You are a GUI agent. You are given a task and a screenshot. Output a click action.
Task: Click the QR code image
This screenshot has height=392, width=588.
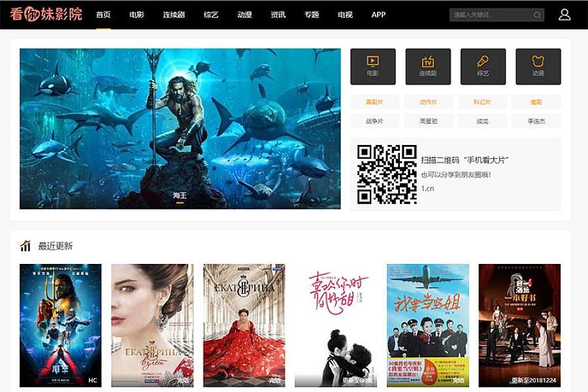[x=387, y=174]
